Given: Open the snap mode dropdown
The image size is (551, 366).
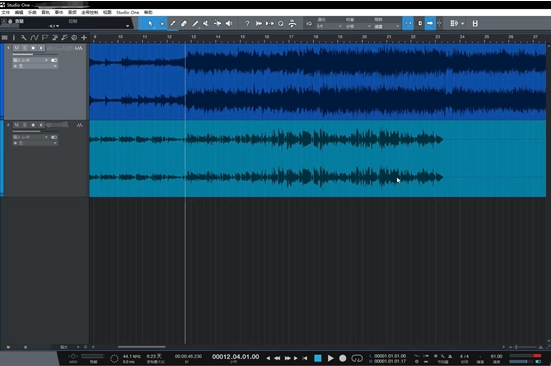Looking at the screenshot, I should [x=387, y=26].
